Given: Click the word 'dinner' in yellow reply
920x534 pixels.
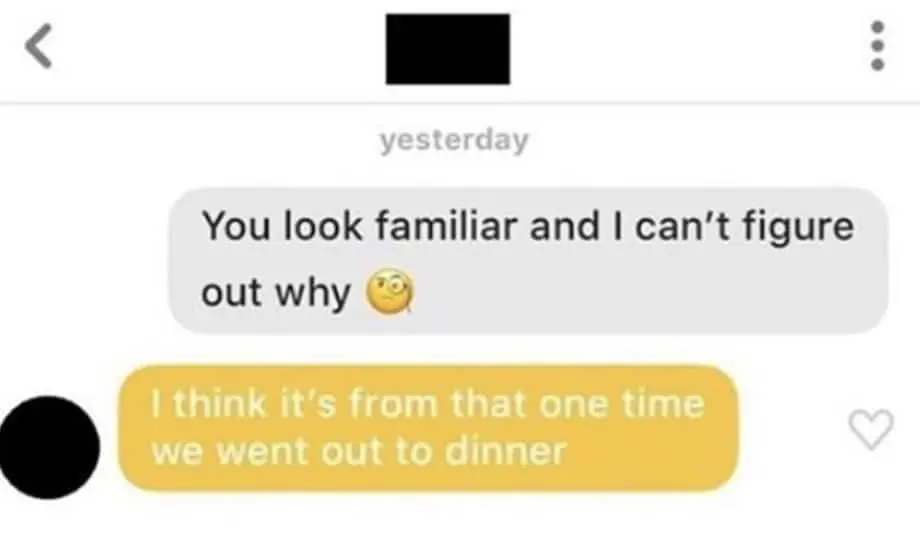Looking at the screenshot, I should pyautogui.click(x=505, y=451).
